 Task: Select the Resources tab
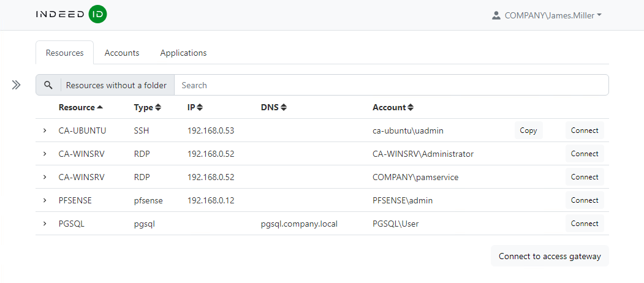[x=64, y=53]
